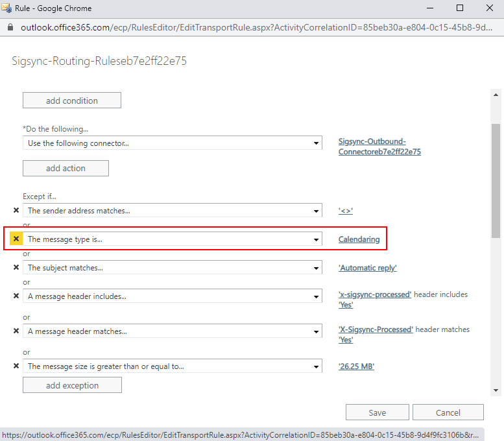
Task: Remove the message type exception
Action: (16, 239)
